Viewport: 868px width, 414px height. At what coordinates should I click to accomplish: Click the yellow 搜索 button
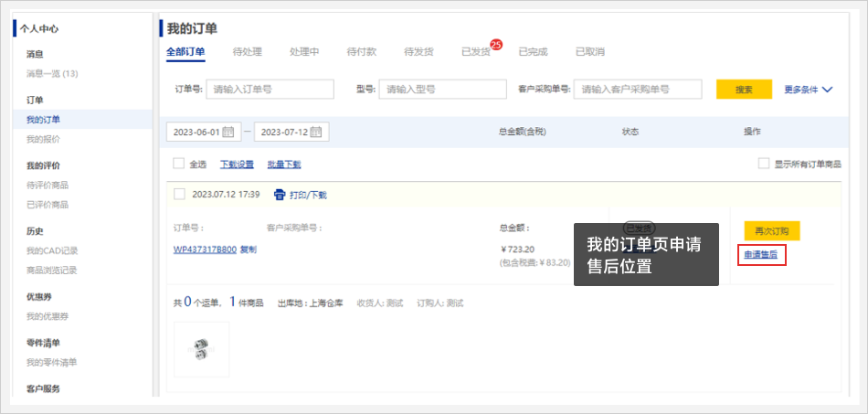click(744, 90)
